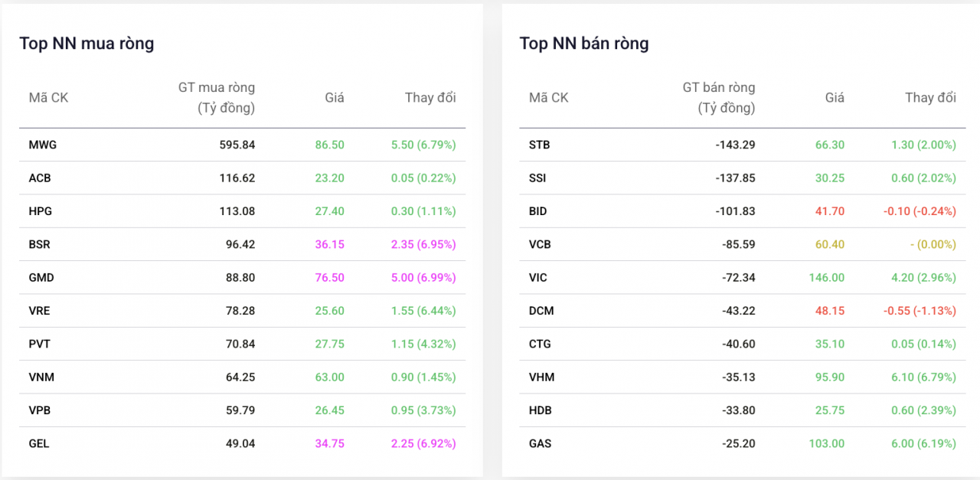Click the BID ticker symbol
Image resolution: width=980 pixels, height=480 pixels.
point(538,211)
